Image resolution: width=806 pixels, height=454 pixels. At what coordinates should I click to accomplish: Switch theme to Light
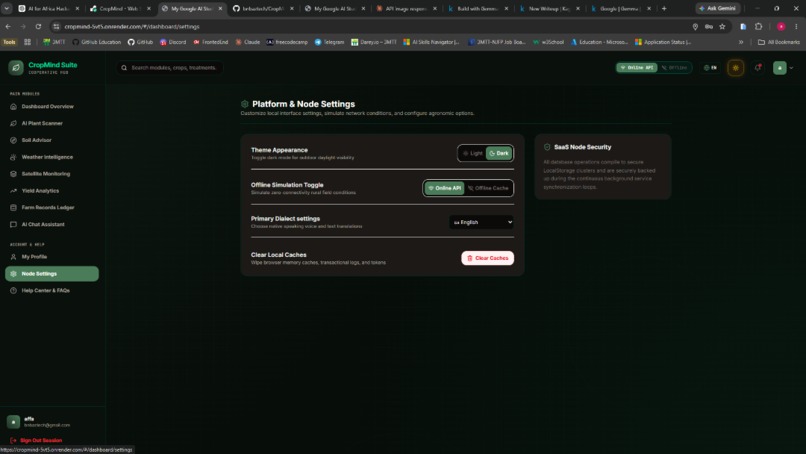coord(472,153)
